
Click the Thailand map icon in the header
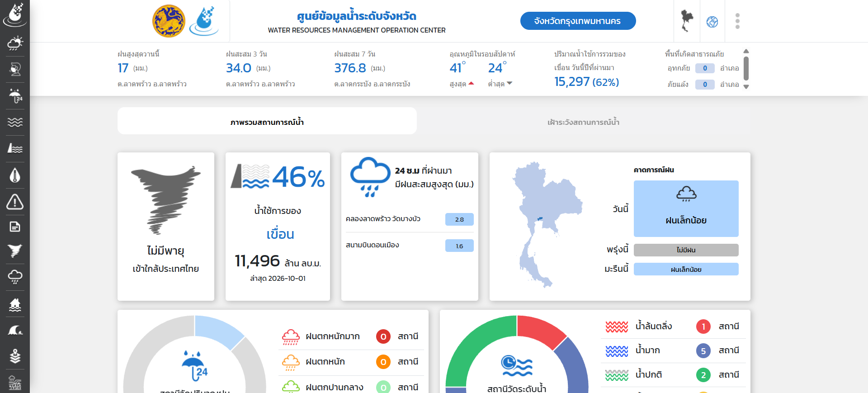687,21
